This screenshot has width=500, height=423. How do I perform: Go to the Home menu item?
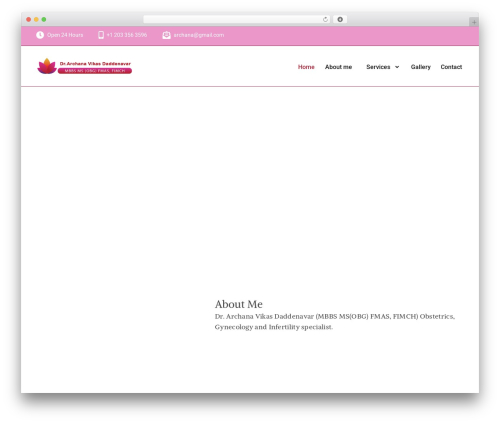pyautogui.click(x=306, y=67)
